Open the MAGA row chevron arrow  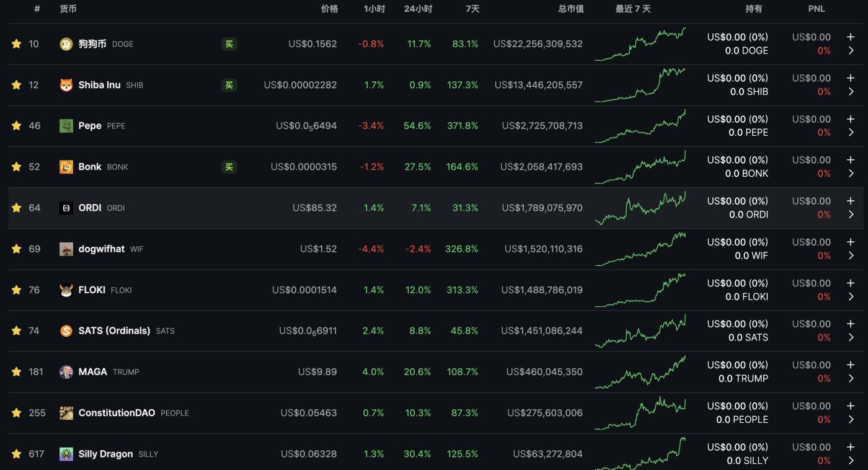coord(851,379)
